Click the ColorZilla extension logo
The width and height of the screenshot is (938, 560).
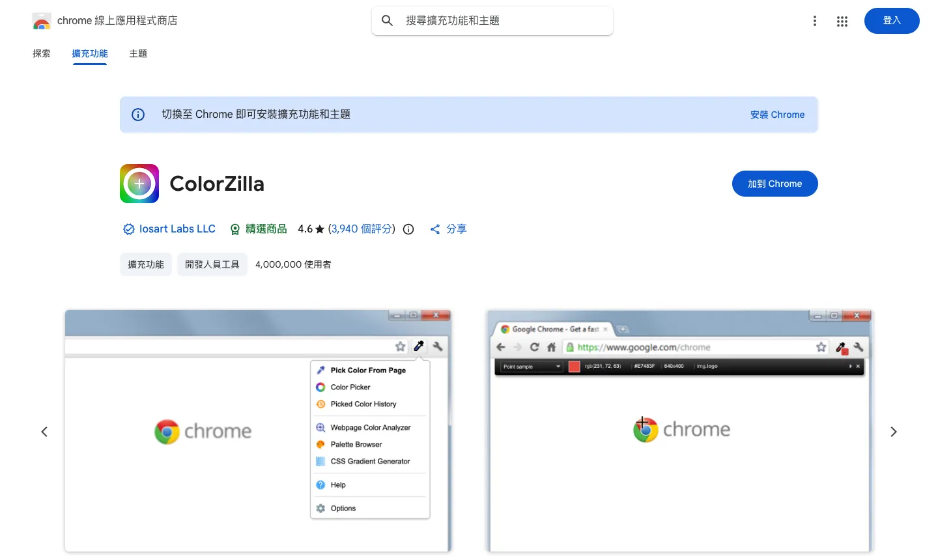(139, 184)
